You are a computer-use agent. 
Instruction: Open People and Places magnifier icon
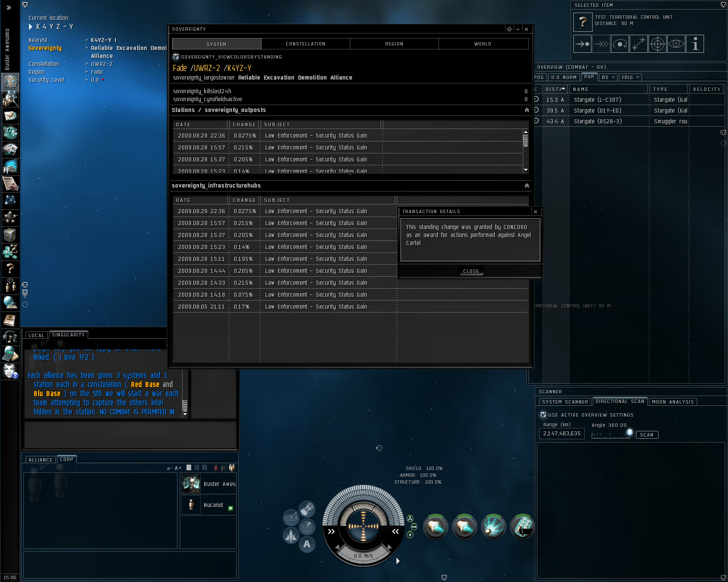[x=10, y=98]
